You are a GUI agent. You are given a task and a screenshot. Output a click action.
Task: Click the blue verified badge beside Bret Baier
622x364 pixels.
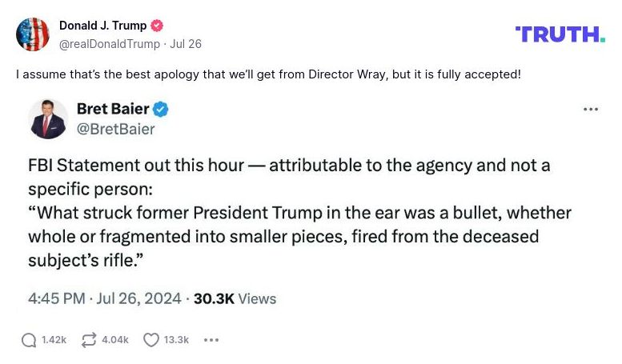click(x=161, y=109)
